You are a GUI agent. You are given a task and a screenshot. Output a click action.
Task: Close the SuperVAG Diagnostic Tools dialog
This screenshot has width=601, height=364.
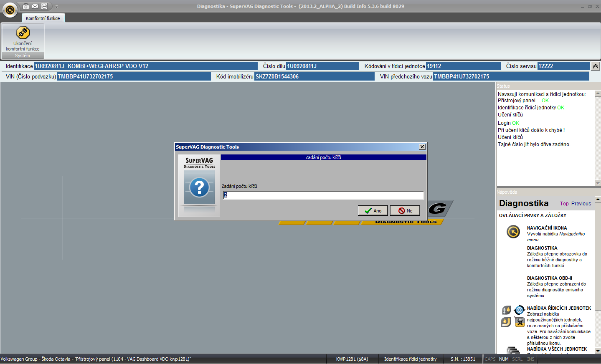point(422,147)
